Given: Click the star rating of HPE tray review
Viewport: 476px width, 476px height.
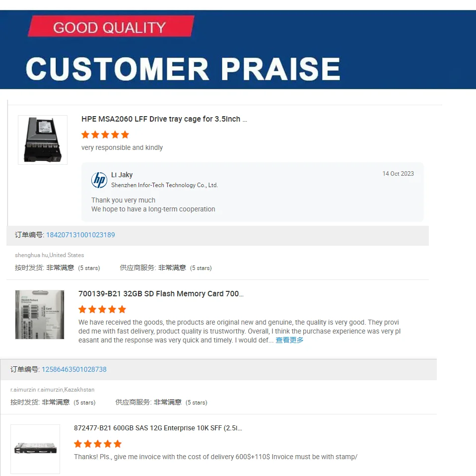Looking at the screenshot, I should click(x=105, y=135).
